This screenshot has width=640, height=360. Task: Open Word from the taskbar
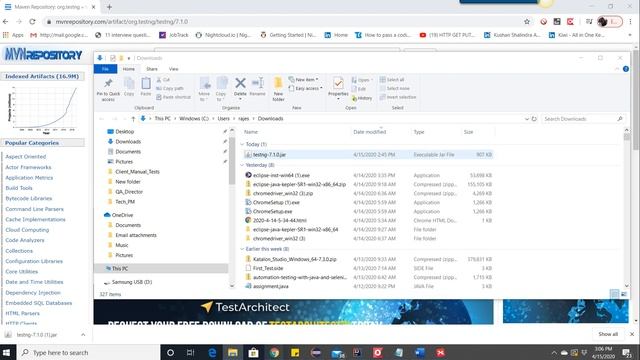pyautogui.click(x=420, y=353)
